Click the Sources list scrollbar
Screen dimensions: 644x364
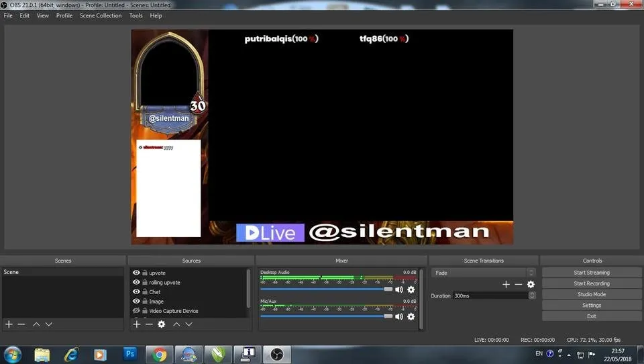248,288
